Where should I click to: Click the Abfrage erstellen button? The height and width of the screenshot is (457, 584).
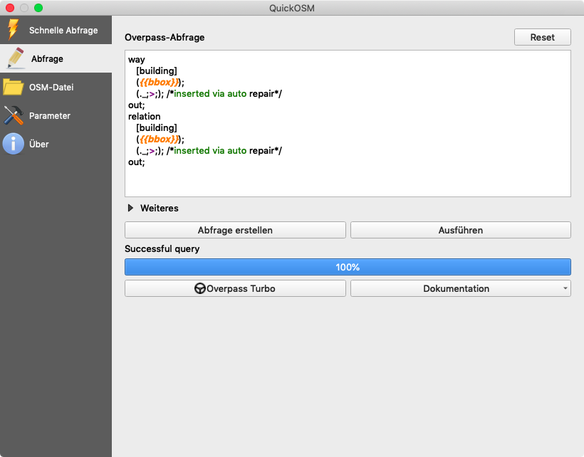coord(235,230)
